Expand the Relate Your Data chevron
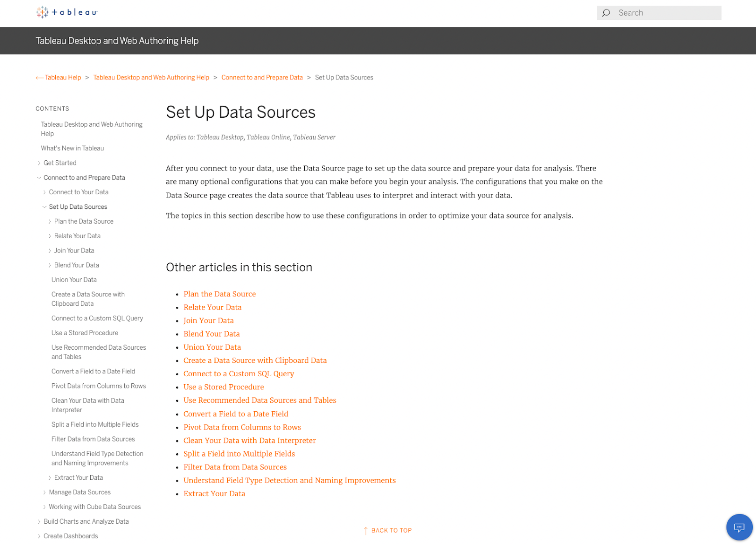Image resolution: width=756 pixels, height=544 pixels. 50,236
